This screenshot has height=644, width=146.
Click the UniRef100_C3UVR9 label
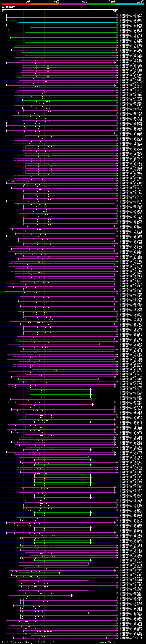coord(131,397)
